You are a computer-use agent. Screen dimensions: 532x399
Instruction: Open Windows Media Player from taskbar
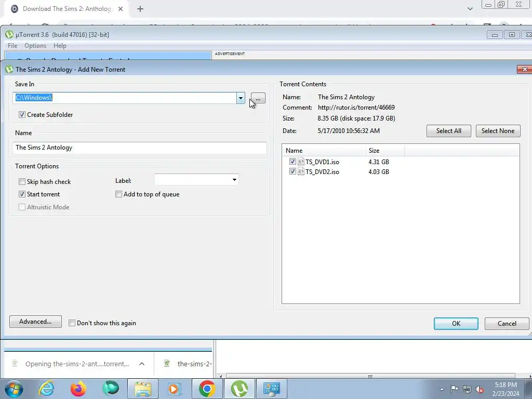pyautogui.click(x=175, y=389)
